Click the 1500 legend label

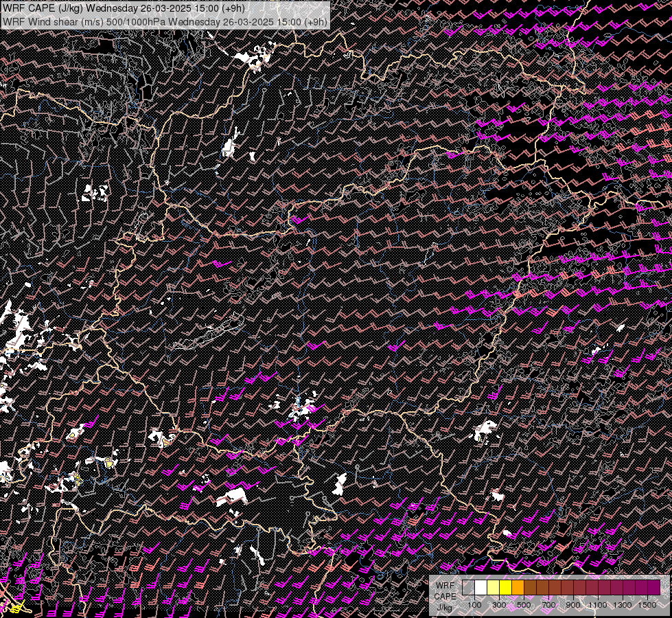click(x=647, y=605)
